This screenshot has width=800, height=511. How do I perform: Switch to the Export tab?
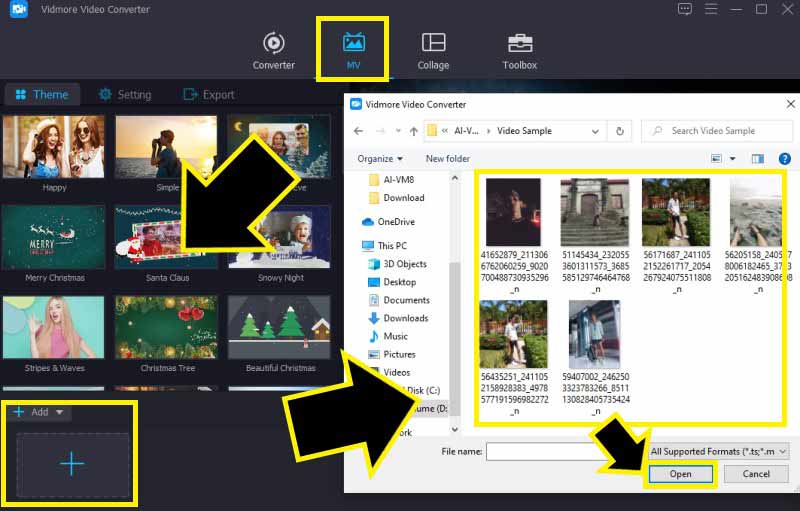point(209,95)
